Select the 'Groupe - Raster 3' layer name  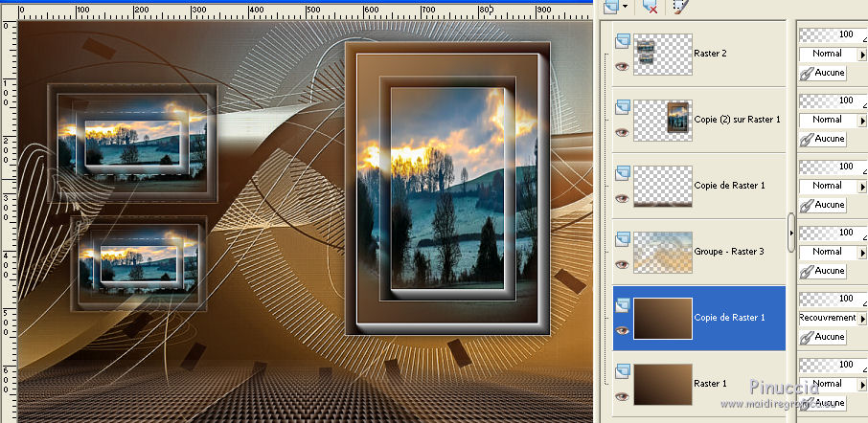click(x=729, y=252)
